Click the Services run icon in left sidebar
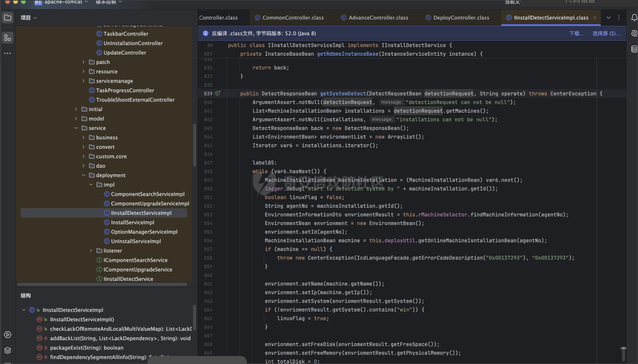The width and height of the screenshot is (638, 364). (8, 335)
